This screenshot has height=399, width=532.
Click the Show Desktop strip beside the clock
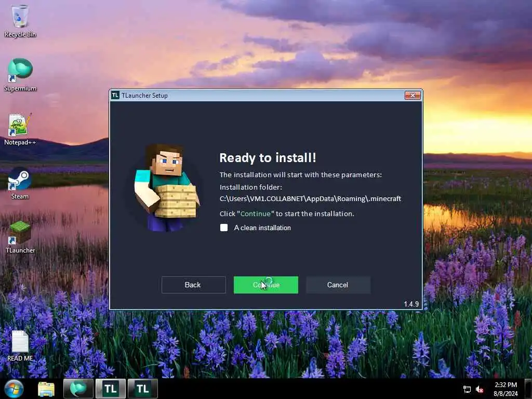[x=528, y=389]
